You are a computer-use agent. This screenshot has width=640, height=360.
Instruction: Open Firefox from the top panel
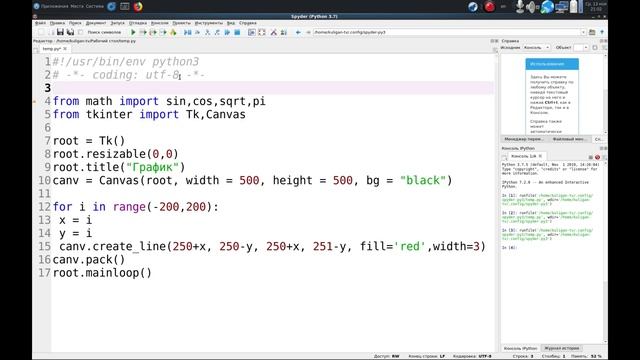coord(138,7)
